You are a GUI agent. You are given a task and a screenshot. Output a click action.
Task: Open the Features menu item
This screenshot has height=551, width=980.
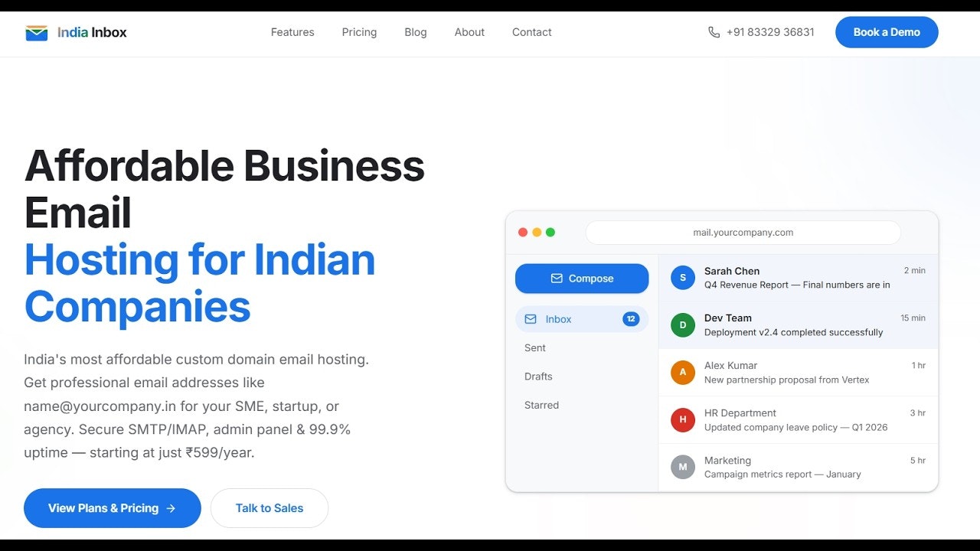[292, 32]
